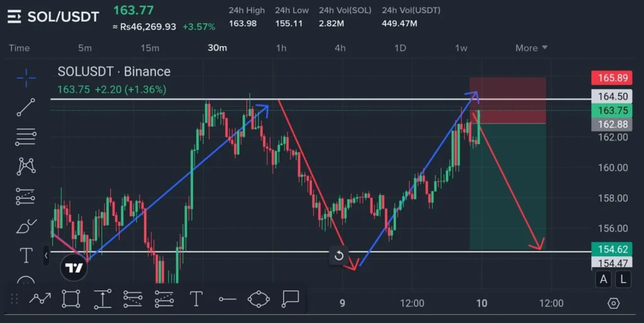This screenshot has height=323, width=644.
Task: Click the TradingView logo badge
Action: 74,268
